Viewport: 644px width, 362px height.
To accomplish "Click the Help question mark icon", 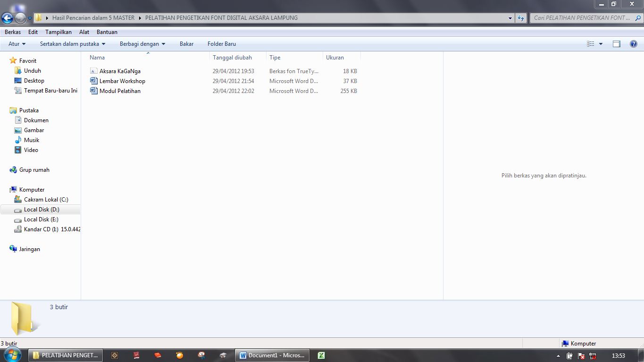I will pyautogui.click(x=633, y=43).
